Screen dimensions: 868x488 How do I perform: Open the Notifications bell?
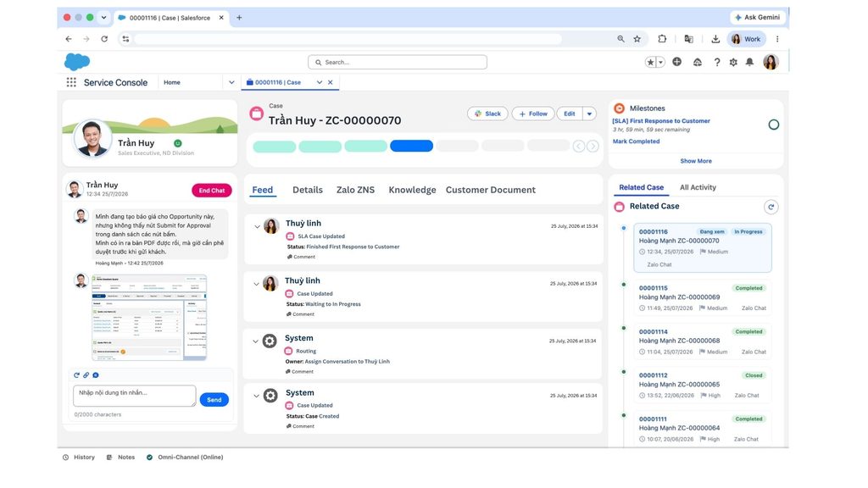(749, 62)
